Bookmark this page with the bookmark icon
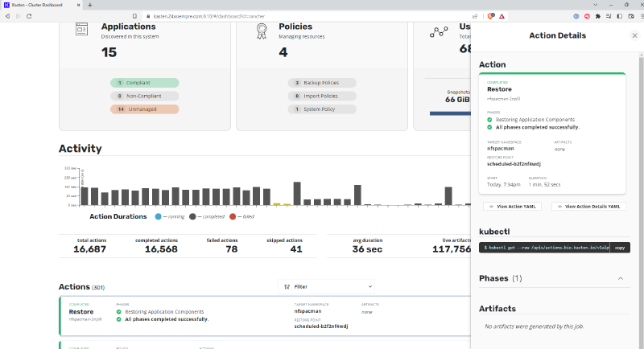Image resolution: width=644 pixels, height=349 pixels. (x=134, y=16)
